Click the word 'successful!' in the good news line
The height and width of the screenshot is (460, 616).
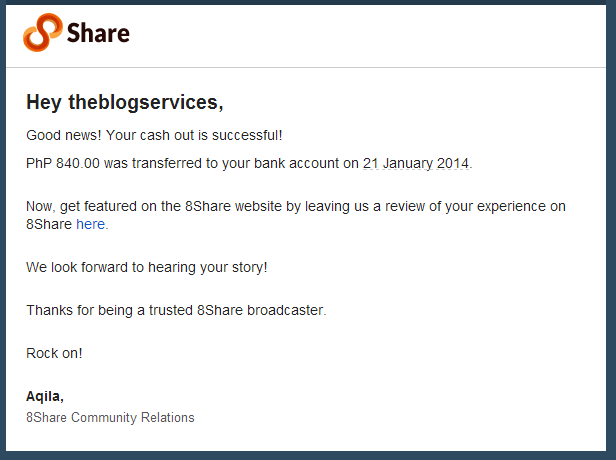[247, 135]
